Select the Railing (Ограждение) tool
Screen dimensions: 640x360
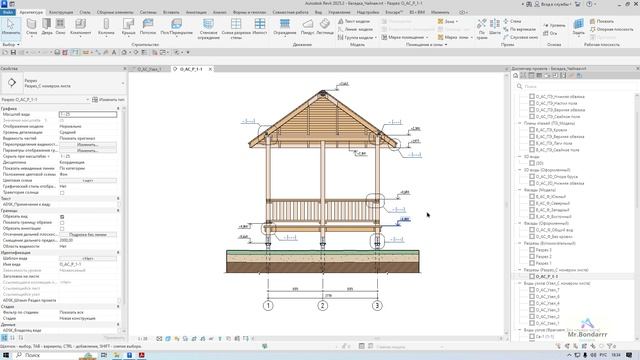(x=285, y=27)
